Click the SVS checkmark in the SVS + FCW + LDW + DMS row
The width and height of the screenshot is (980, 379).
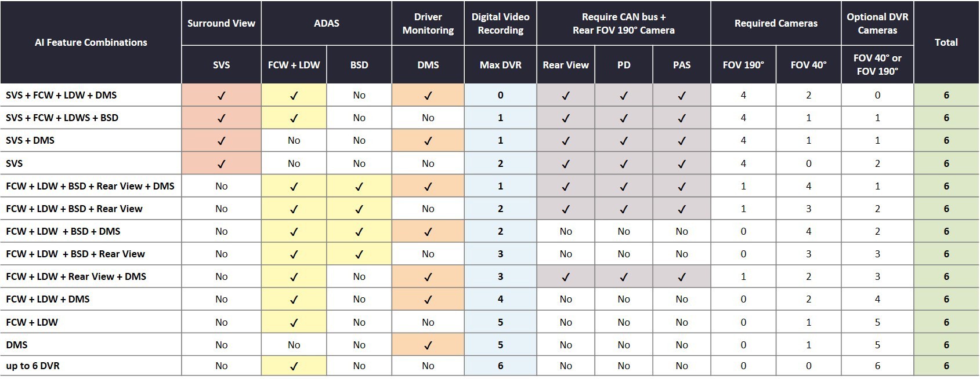pyautogui.click(x=221, y=96)
